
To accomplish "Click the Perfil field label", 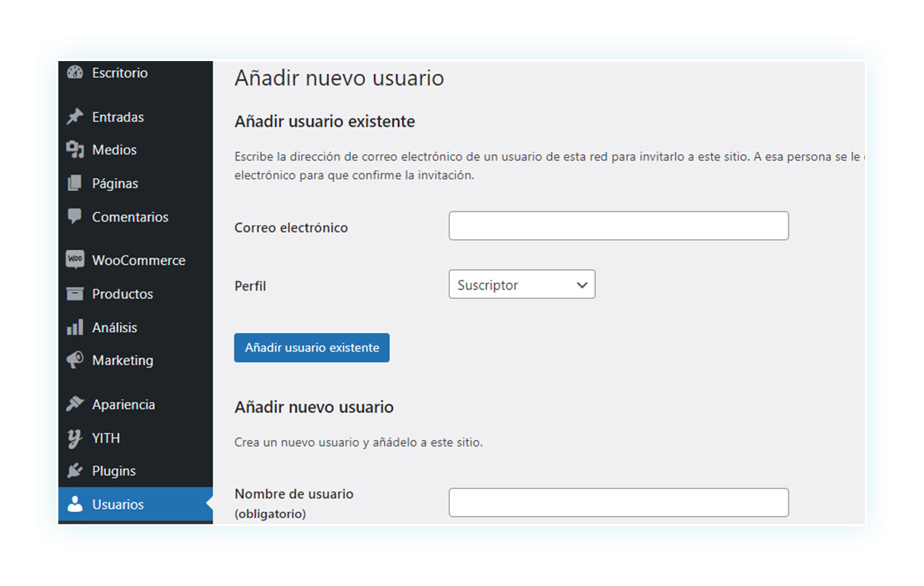I will (x=250, y=286).
